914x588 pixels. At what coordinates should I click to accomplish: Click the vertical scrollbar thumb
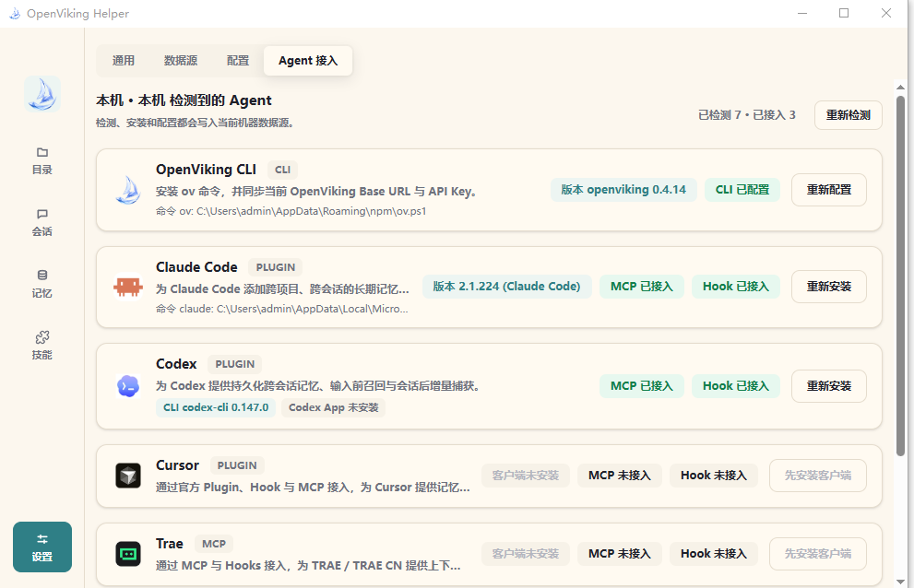[x=900, y=276]
